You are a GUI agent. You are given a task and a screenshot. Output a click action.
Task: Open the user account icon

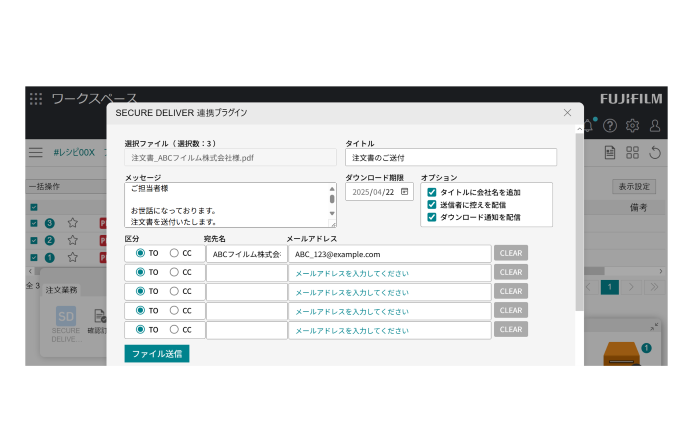click(x=655, y=126)
